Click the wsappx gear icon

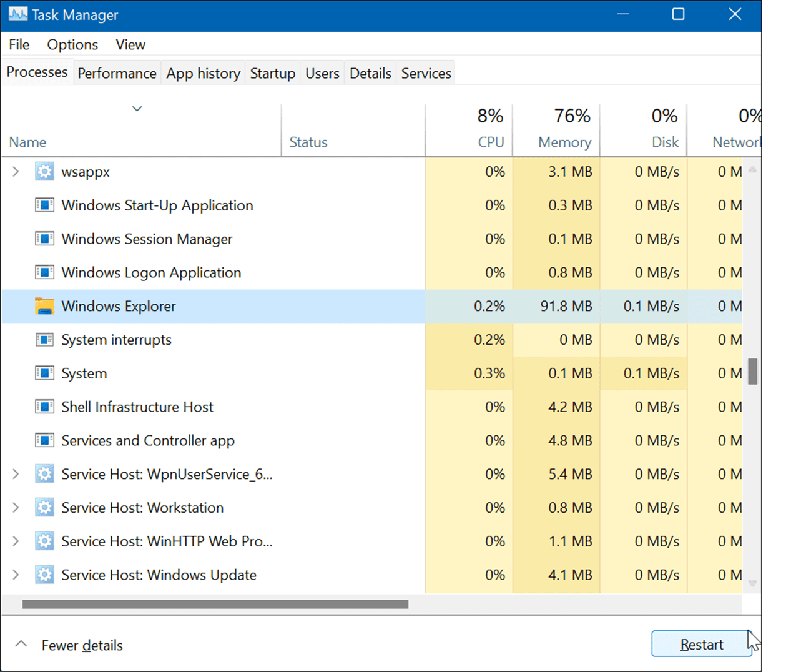click(44, 171)
